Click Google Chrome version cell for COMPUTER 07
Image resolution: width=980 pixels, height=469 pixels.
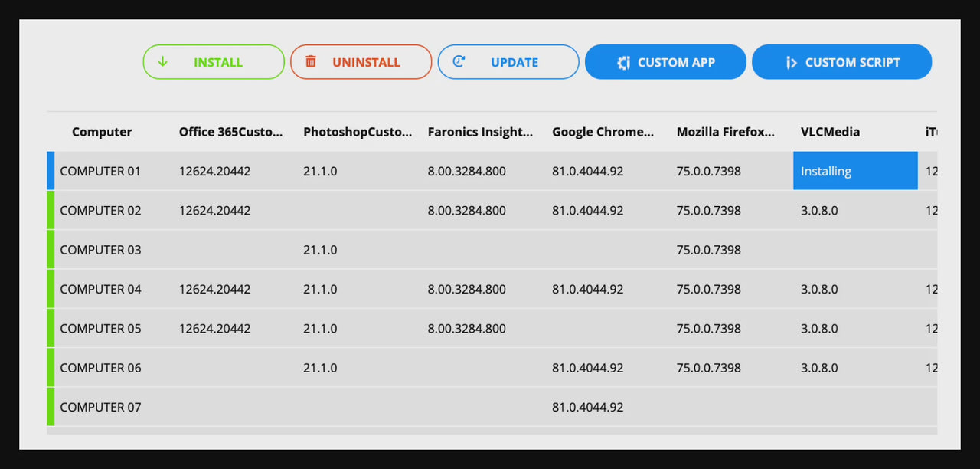pyautogui.click(x=587, y=407)
